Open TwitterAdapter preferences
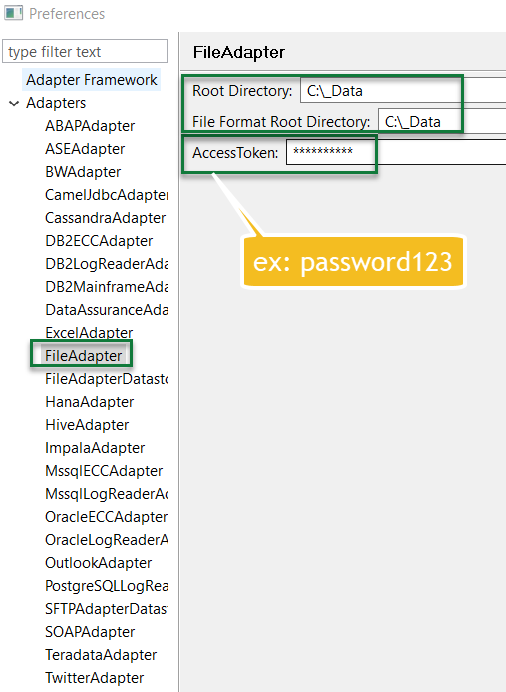This screenshot has width=506, height=692. (94, 677)
